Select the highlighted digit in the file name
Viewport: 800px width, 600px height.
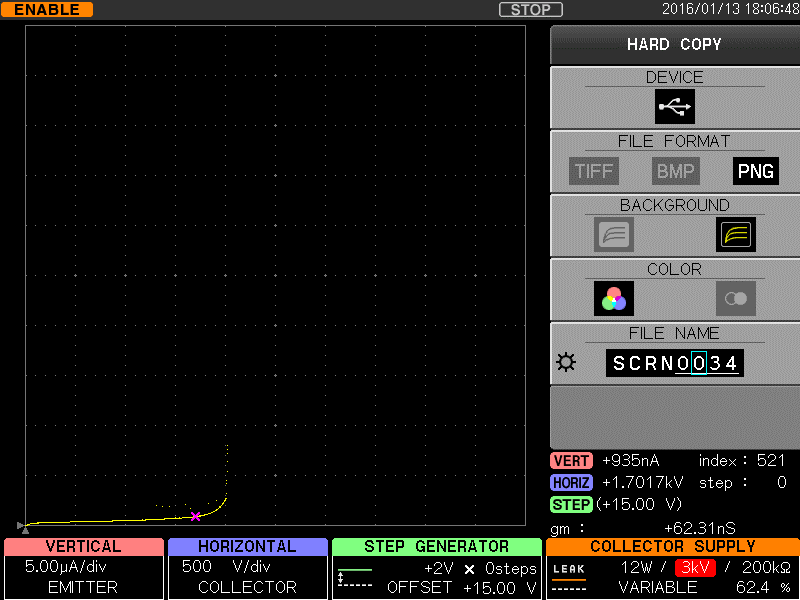tap(698, 363)
